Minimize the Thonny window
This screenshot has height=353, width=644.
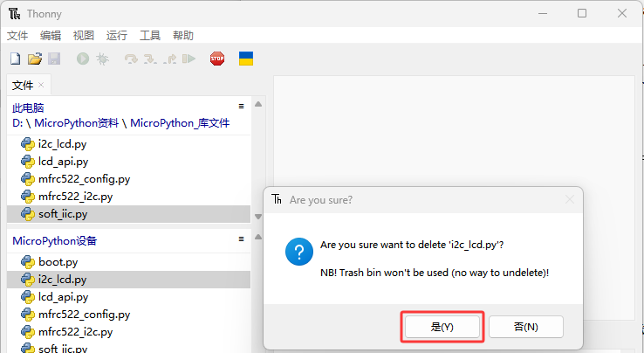tap(543, 14)
